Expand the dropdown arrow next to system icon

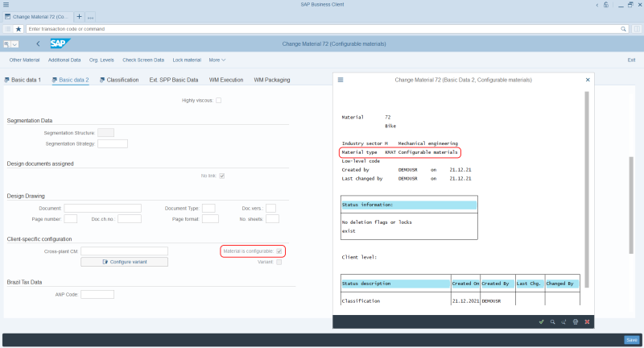click(x=14, y=44)
